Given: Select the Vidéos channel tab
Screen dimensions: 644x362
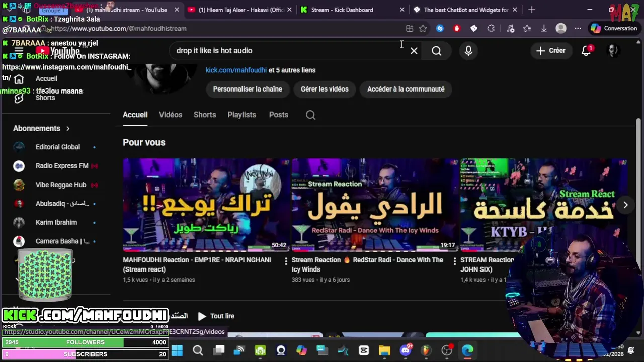Looking at the screenshot, I should click(x=171, y=115).
